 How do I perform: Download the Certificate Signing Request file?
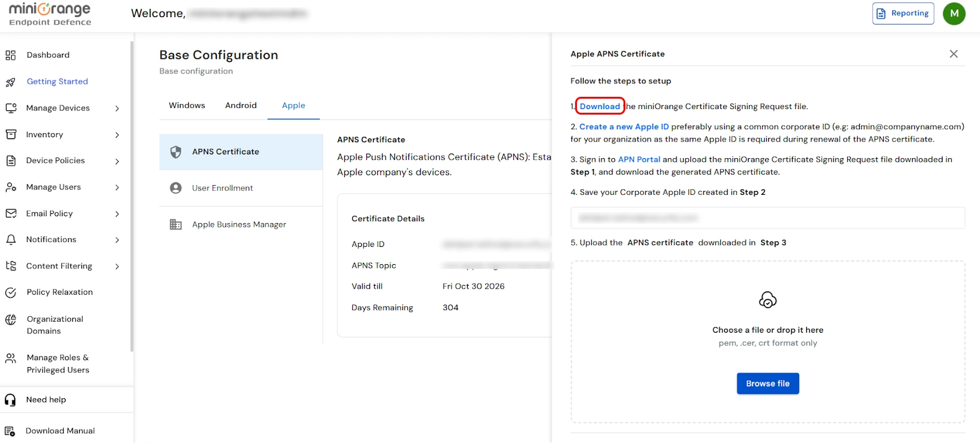click(x=600, y=106)
